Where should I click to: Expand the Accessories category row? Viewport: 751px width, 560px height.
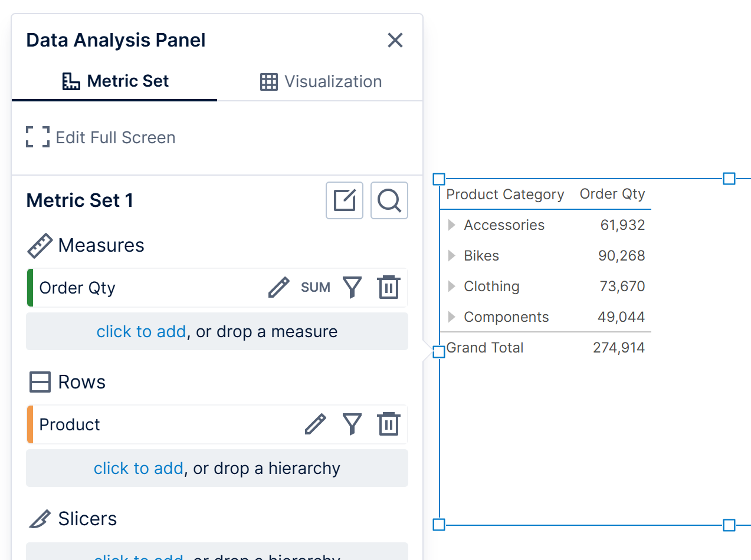tap(452, 225)
